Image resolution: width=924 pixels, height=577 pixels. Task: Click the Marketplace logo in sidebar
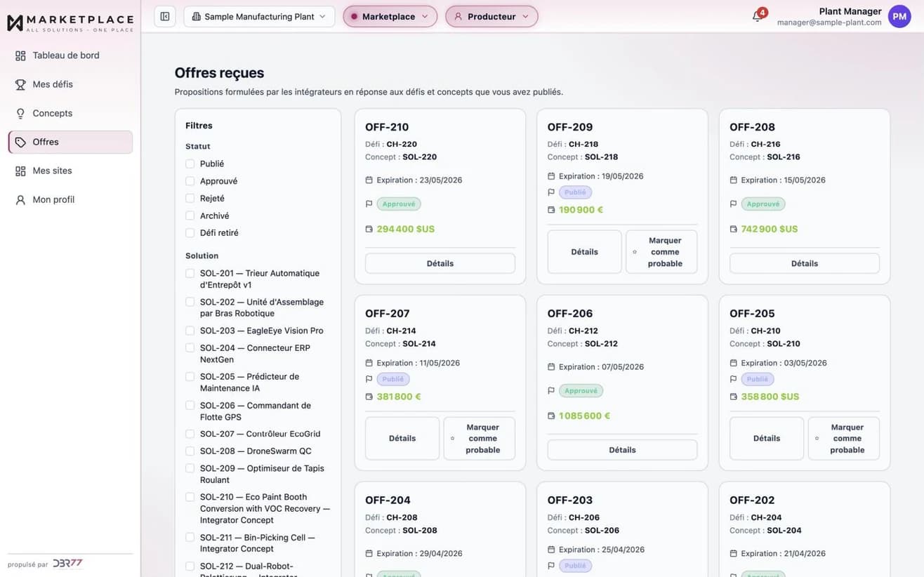click(70, 22)
